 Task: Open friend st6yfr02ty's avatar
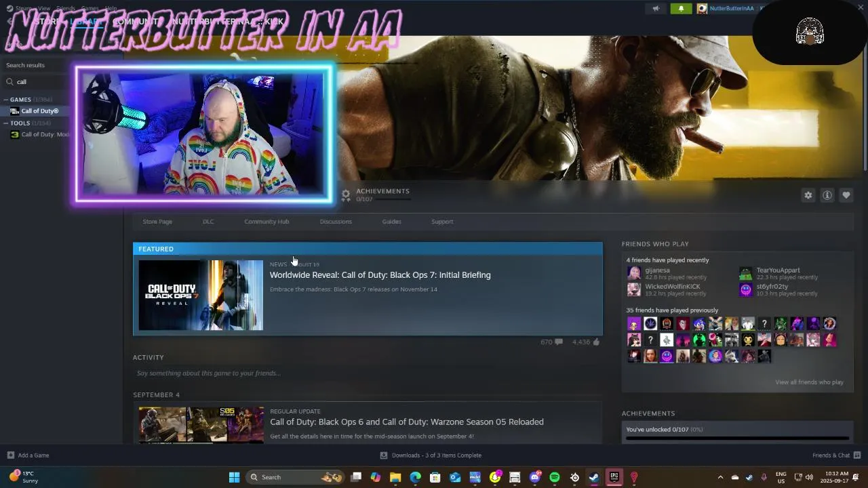point(746,290)
